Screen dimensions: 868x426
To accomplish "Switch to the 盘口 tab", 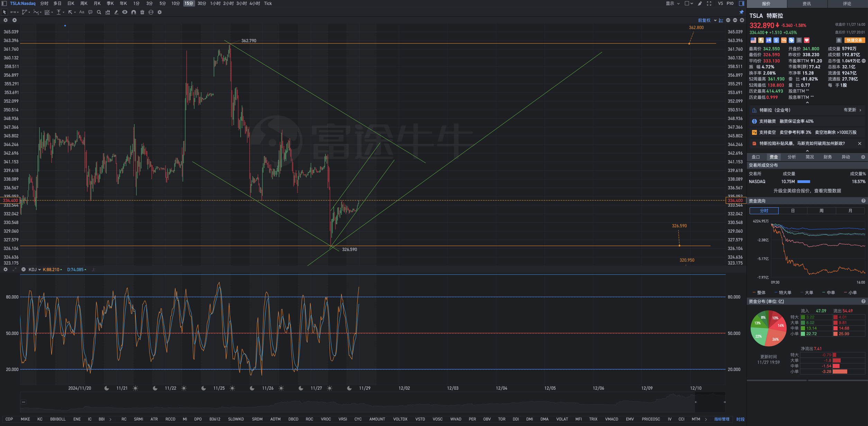I will pyautogui.click(x=755, y=157).
